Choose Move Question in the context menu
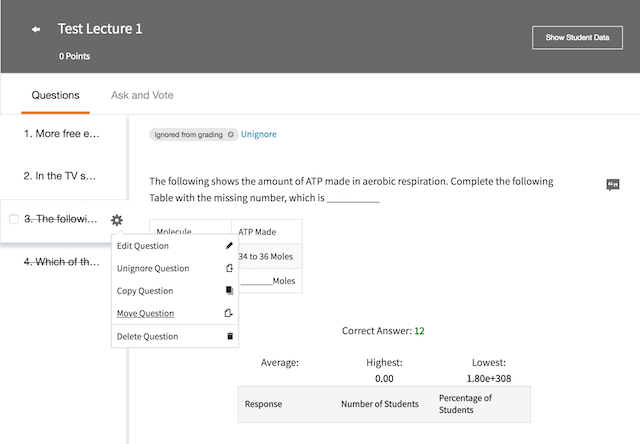Image resolution: width=640 pixels, height=444 pixels. click(x=145, y=313)
